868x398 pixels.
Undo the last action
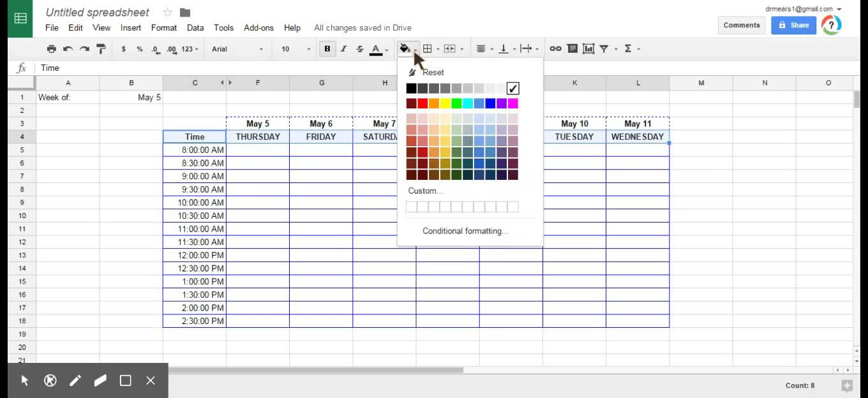68,48
